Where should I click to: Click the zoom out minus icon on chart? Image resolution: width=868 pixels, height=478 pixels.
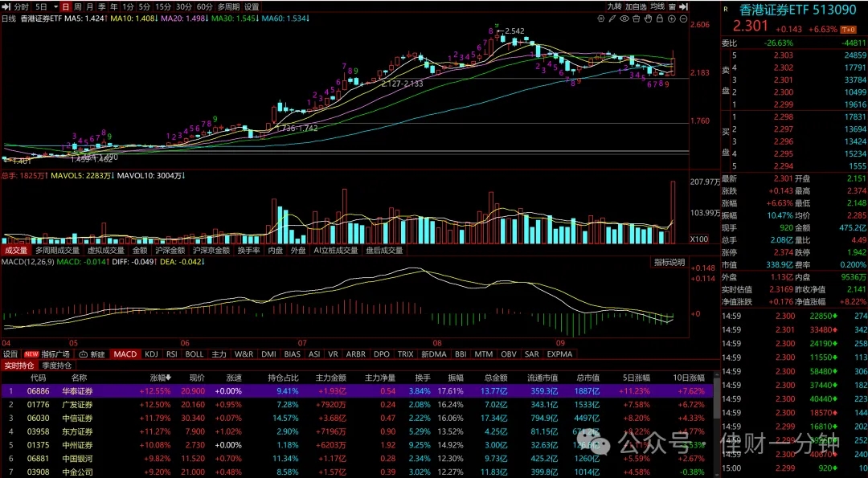click(x=683, y=18)
